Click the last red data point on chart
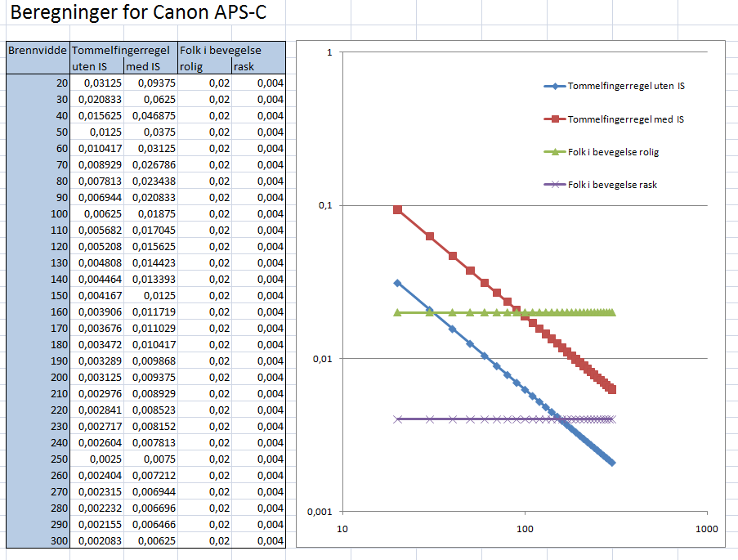The height and width of the screenshot is (560, 738). [612, 389]
